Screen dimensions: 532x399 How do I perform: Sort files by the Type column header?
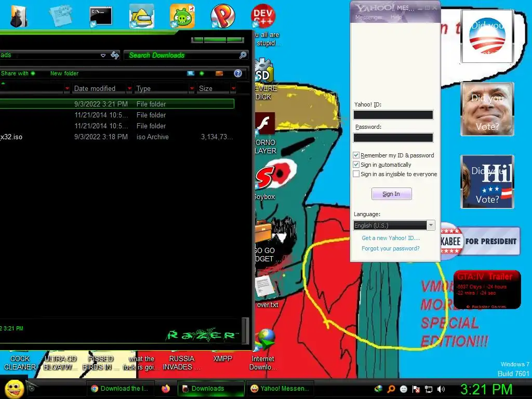pos(161,88)
